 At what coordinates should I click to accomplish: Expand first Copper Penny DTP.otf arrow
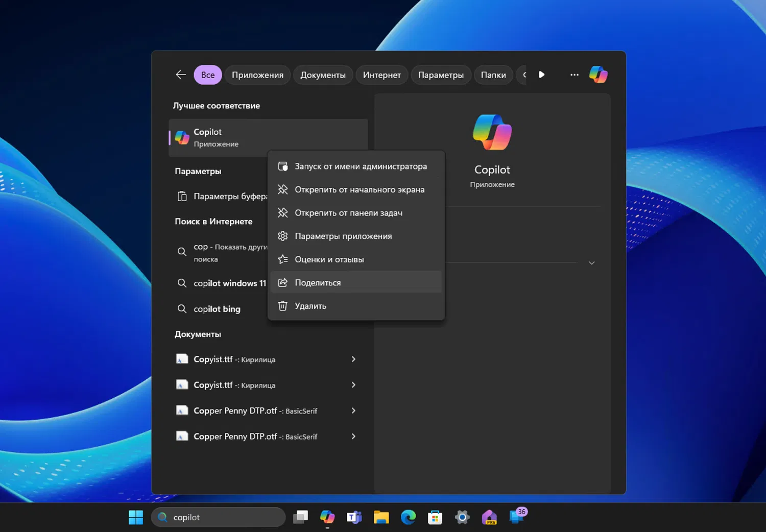(x=353, y=410)
